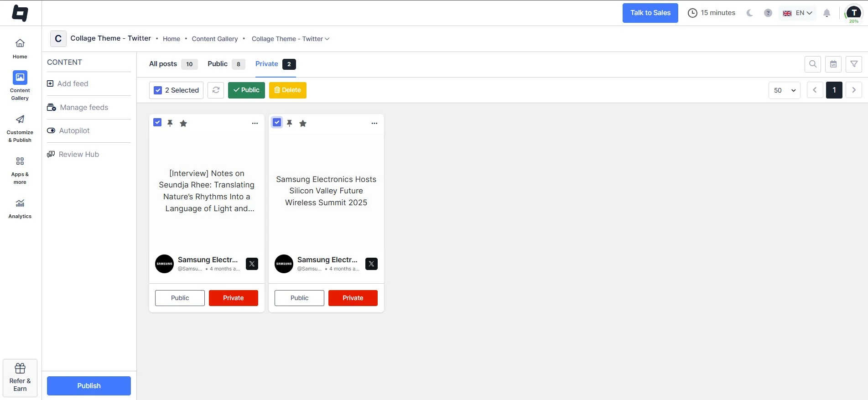Switch to the All posts tab
The height and width of the screenshot is (400, 868).
(x=163, y=64)
